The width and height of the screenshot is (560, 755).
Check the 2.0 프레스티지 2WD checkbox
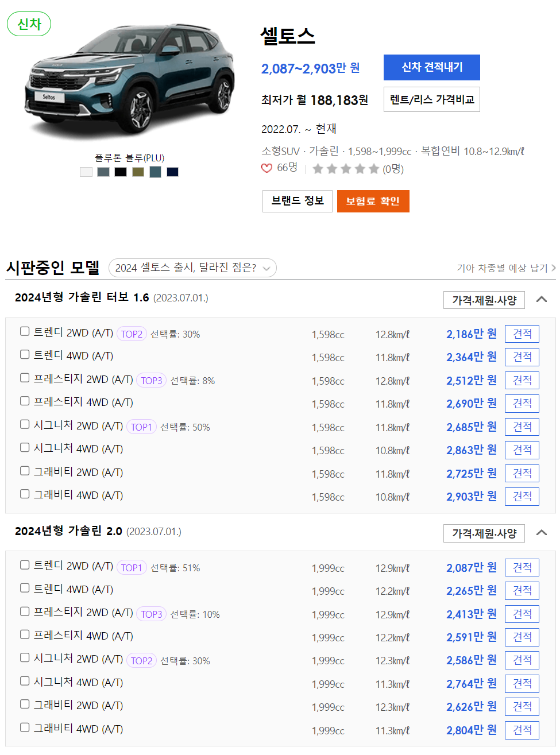pos(25,611)
